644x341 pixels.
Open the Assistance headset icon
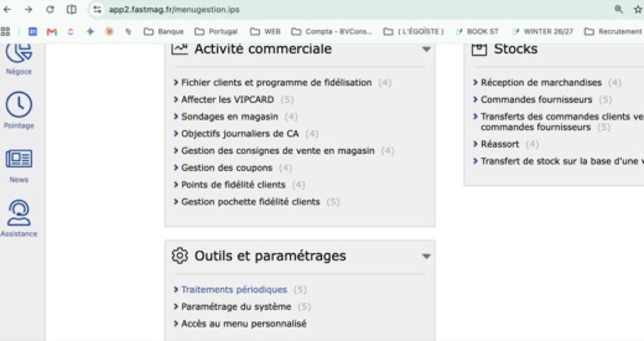coord(19,213)
